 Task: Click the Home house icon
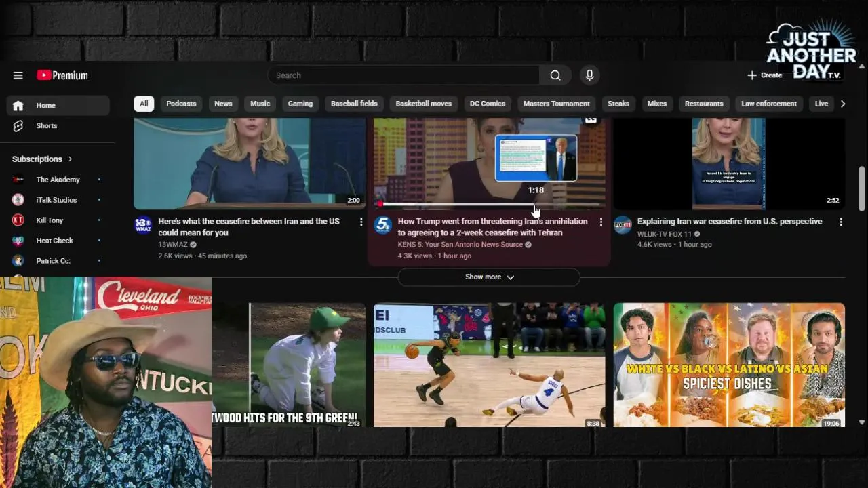click(x=18, y=105)
